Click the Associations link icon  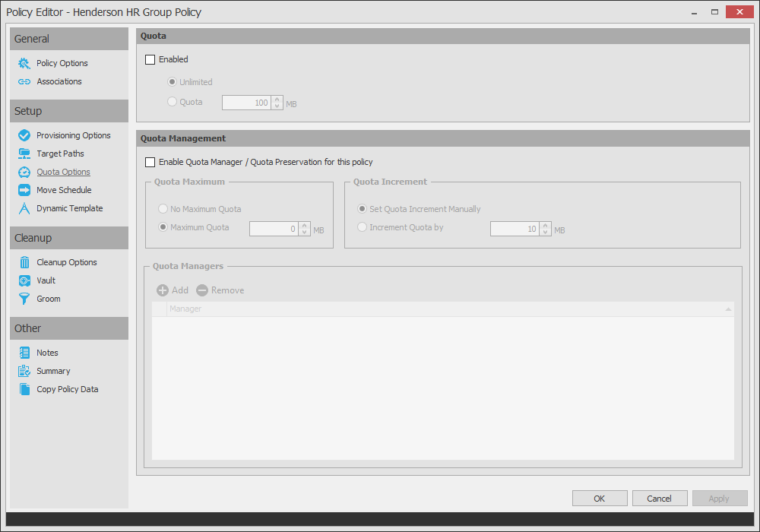[x=24, y=82]
